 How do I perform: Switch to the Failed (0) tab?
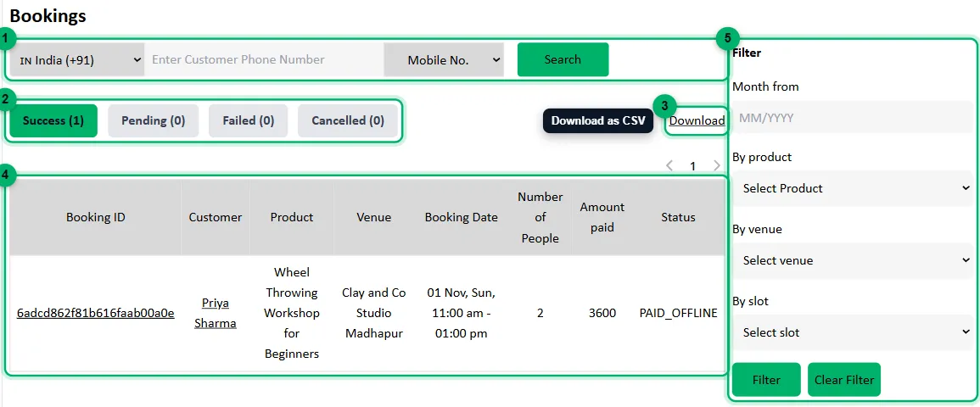[248, 120]
